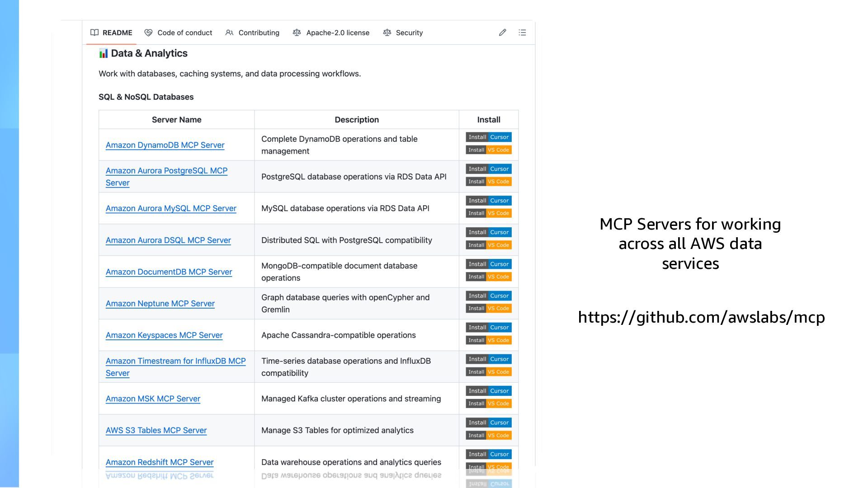Click the Apache-2.0 license scale icon
The width and height of the screenshot is (868, 488).
click(x=297, y=33)
